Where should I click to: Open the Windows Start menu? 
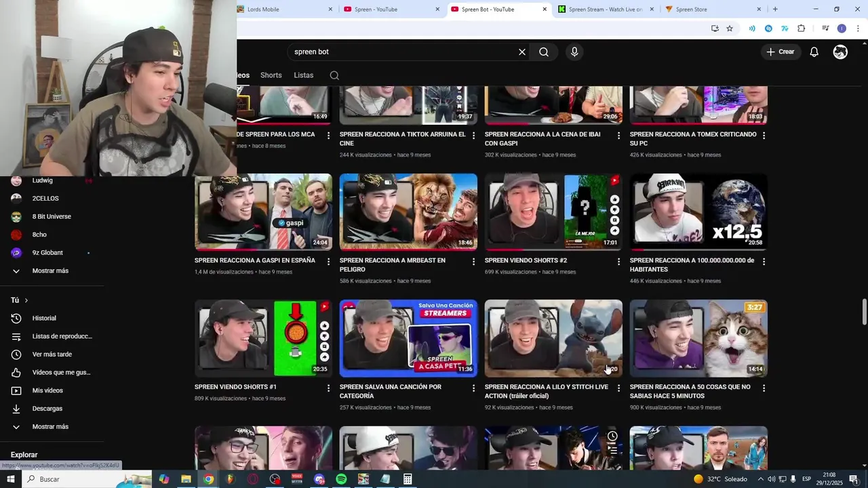click(x=10, y=479)
